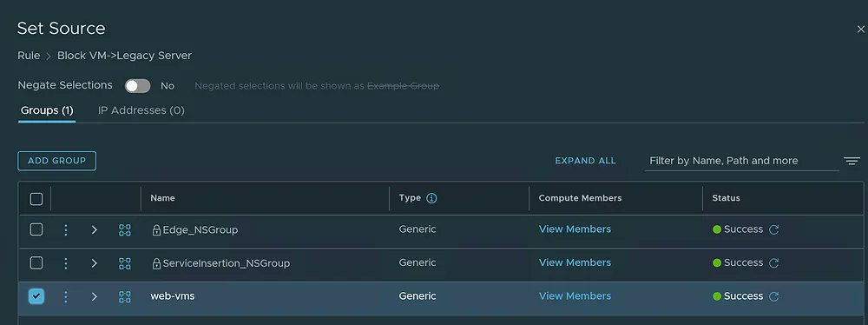View Members of web-vms

(575, 296)
